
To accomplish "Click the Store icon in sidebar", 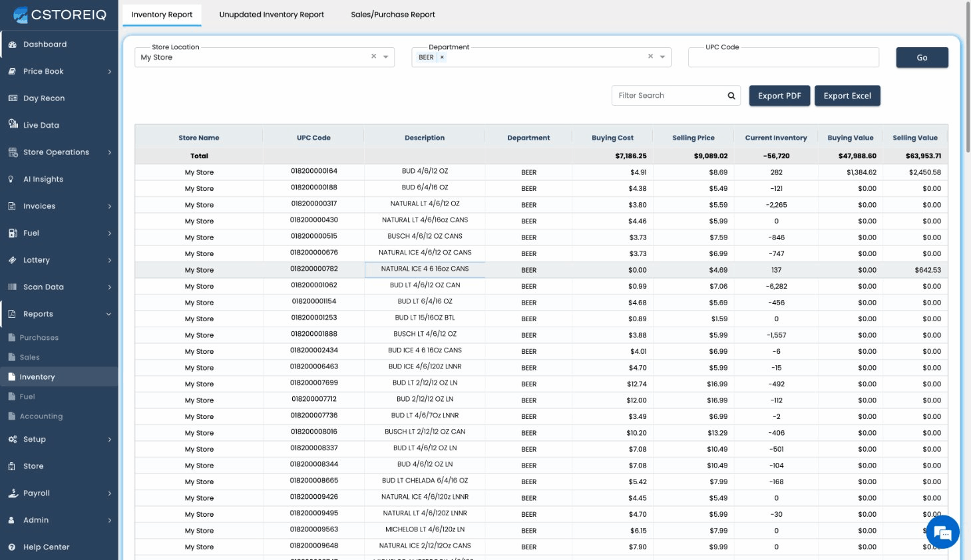I will click(x=12, y=466).
